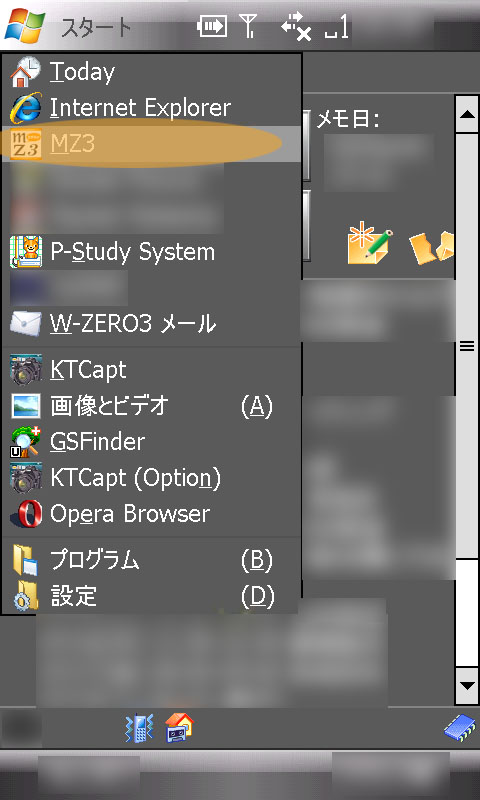This screenshot has height=800, width=480.
Task: Click the scrollbar down arrow
Action: click(x=468, y=686)
